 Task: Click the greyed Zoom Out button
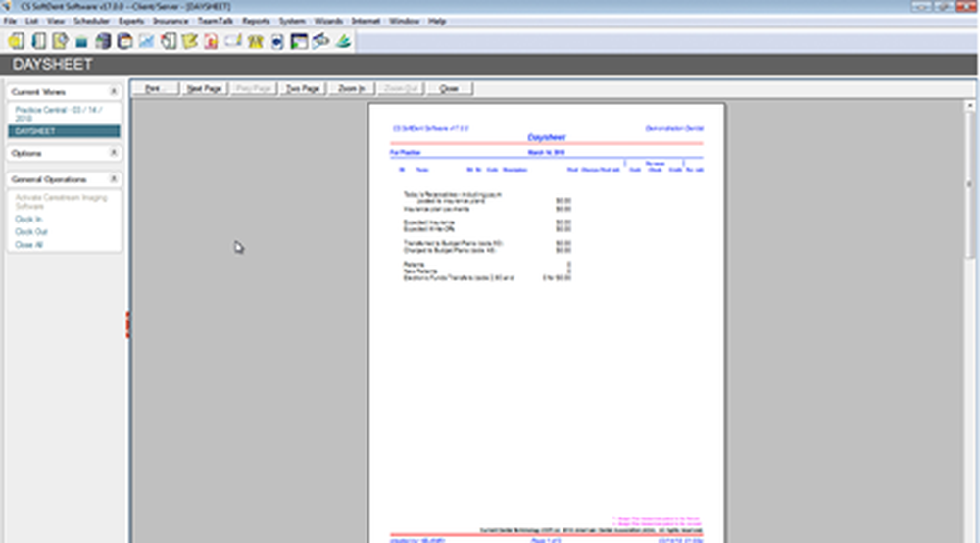coord(401,89)
